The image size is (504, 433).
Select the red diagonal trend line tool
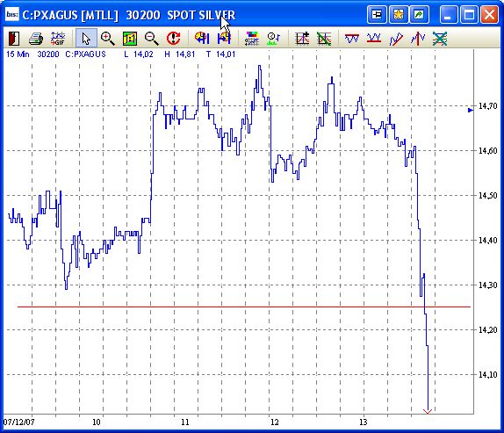[x=396, y=39]
